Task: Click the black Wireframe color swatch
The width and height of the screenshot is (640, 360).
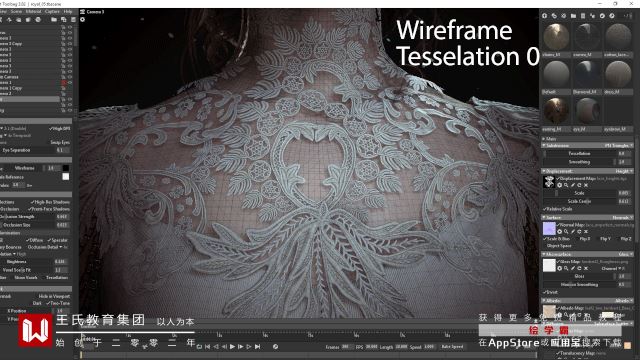Action: (65, 168)
